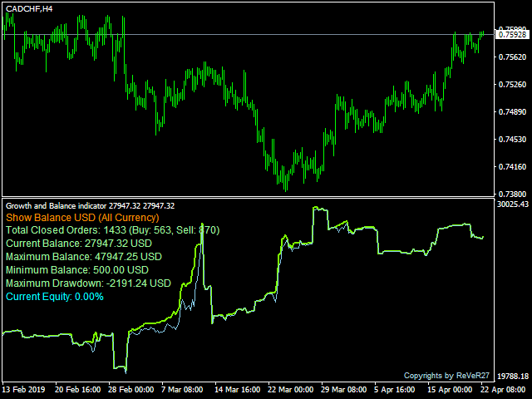Select the Maximum Drawdown -2191.24 USD text

point(88,283)
